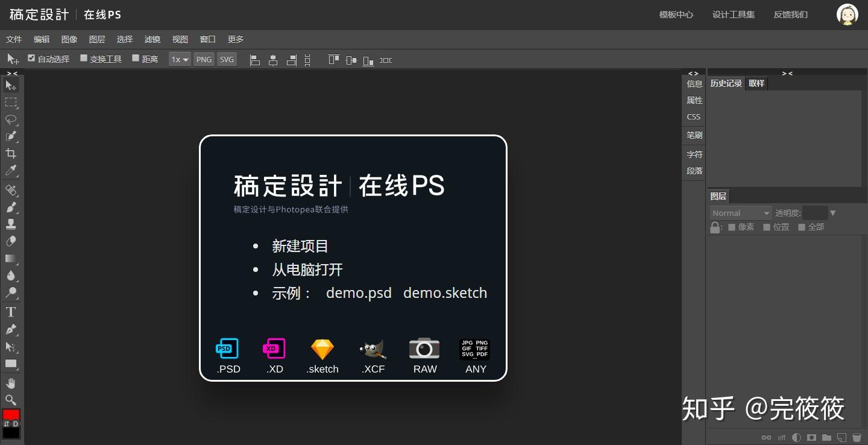The width and height of the screenshot is (868, 445).
Task: Open the 文件 menu
Action: point(14,39)
